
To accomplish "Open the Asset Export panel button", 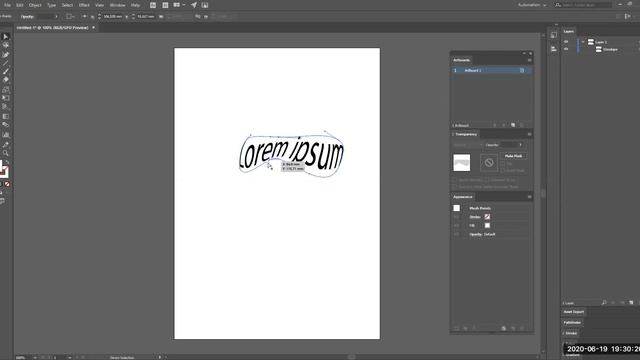I will pos(573,312).
